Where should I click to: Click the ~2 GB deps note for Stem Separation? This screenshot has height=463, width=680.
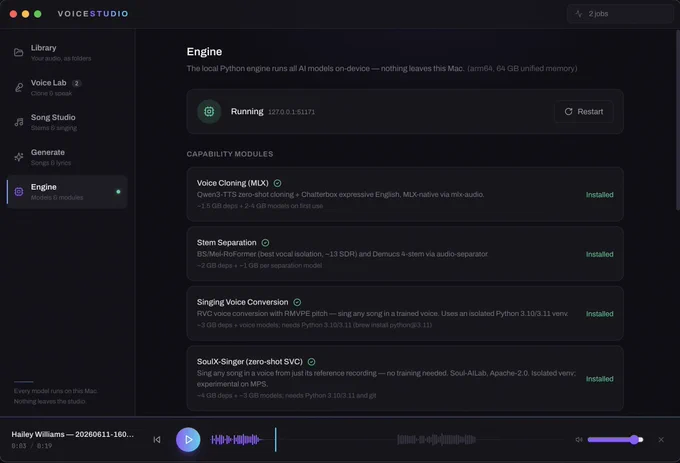(x=259, y=265)
